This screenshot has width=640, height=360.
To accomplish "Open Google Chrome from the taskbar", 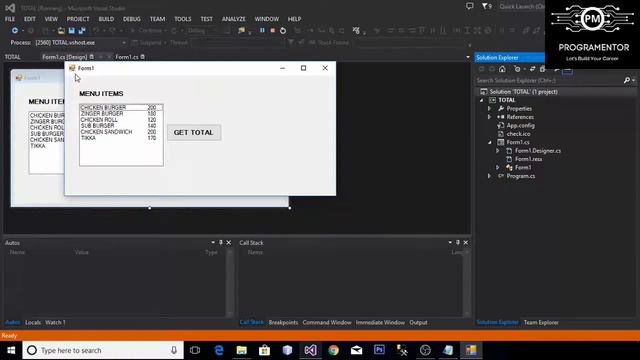I will pyautogui.click(x=333, y=350).
